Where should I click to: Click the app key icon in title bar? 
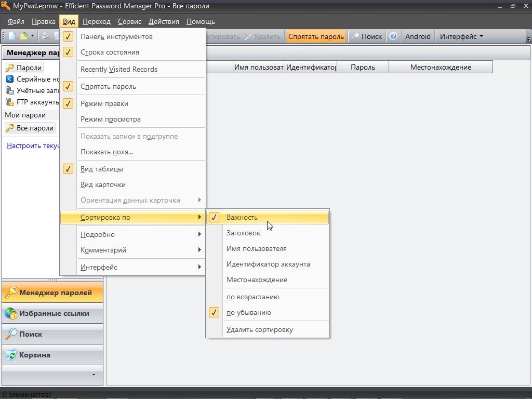point(6,6)
